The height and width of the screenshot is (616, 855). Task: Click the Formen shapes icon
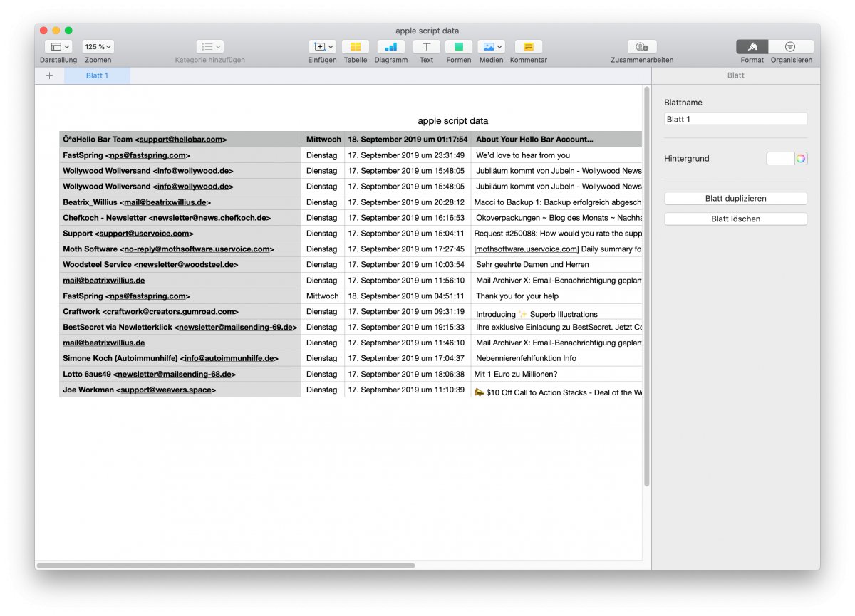459,47
